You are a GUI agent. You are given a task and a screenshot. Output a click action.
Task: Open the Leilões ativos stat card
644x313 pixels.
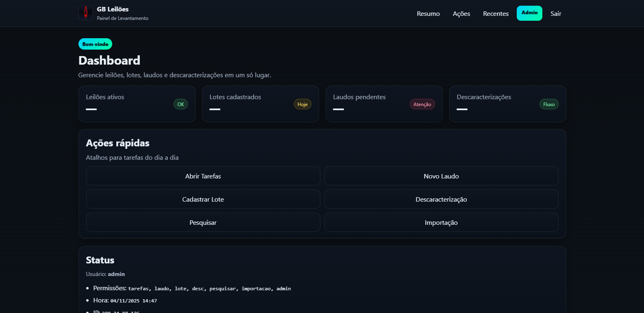pos(137,104)
